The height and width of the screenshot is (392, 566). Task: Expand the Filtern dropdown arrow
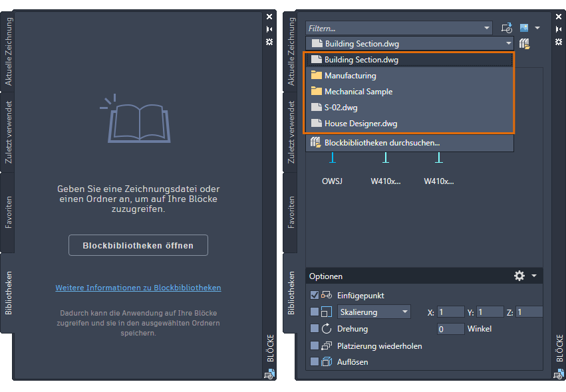[x=487, y=28]
